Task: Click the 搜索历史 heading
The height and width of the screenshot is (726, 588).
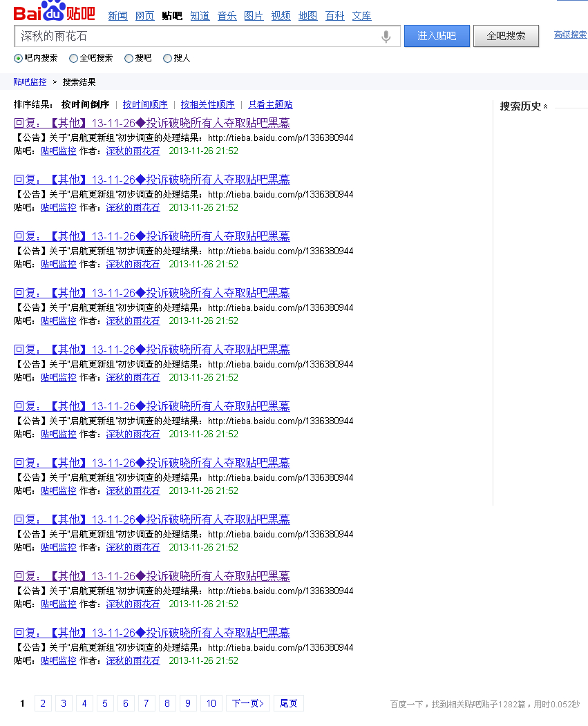Action: (520, 106)
